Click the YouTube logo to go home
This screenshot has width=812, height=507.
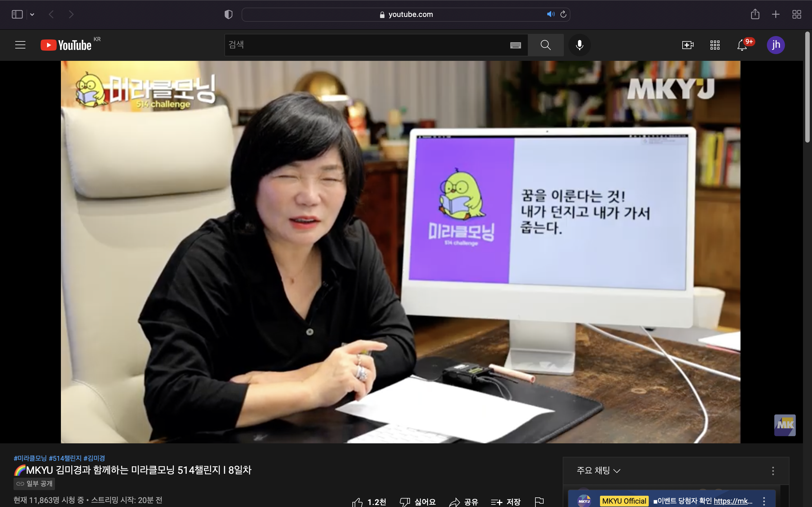66,45
